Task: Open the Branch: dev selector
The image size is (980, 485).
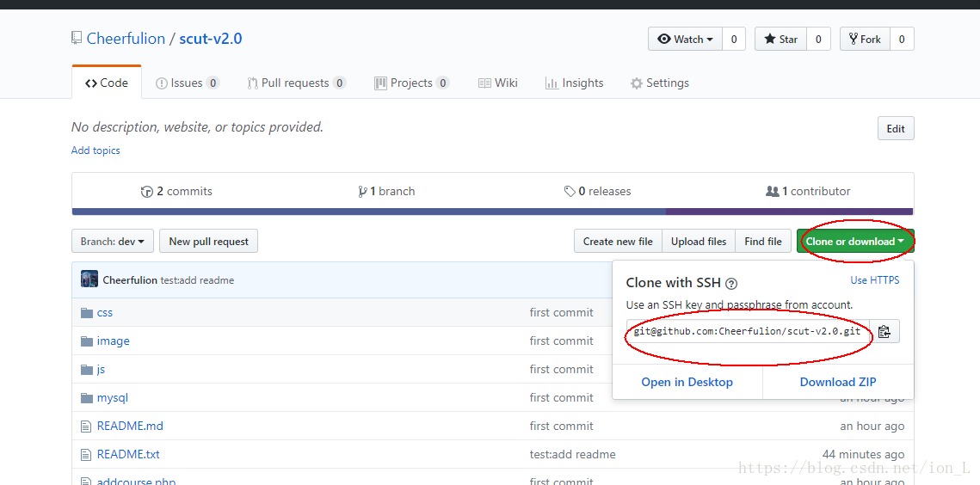Action: click(113, 242)
